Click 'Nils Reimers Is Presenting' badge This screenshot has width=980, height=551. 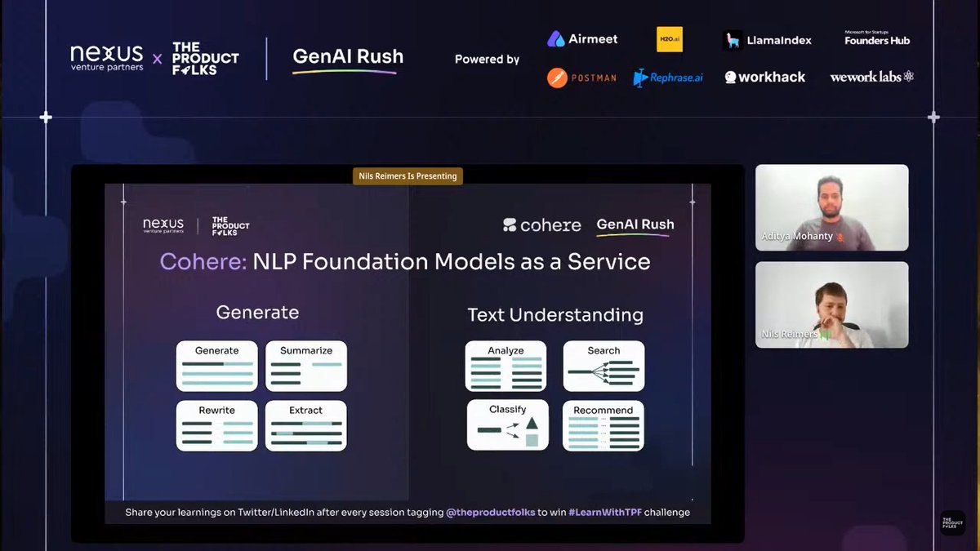click(408, 176)
